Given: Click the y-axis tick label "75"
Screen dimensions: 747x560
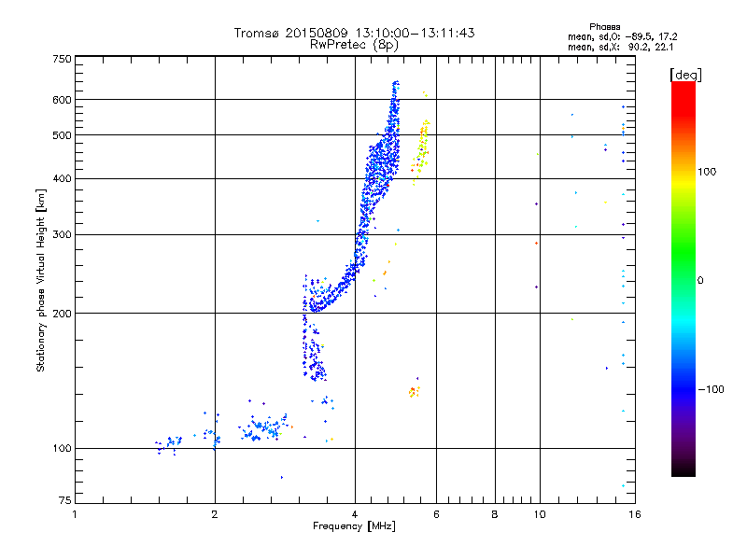Looking at the screenshot, I should (64, 500).
